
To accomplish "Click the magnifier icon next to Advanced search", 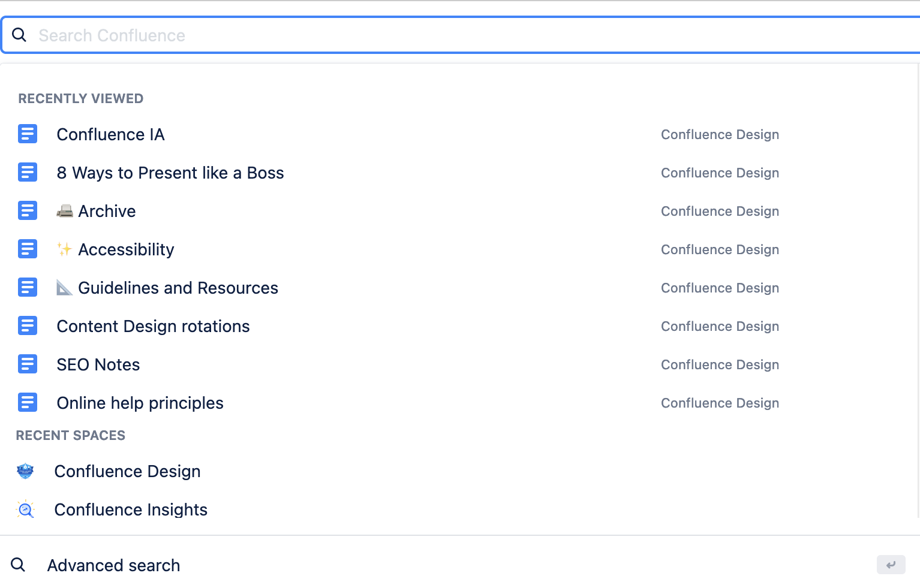I will pos(18,565).
